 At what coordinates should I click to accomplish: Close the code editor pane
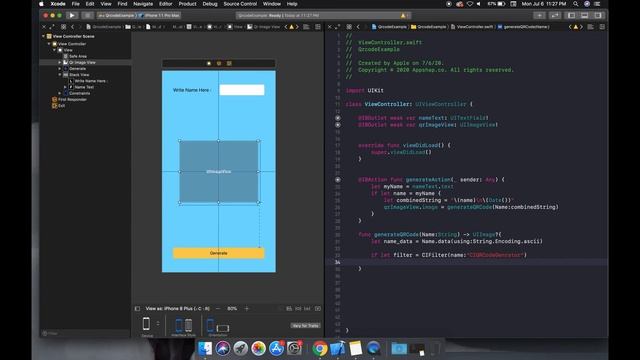[x=330, y=27]
